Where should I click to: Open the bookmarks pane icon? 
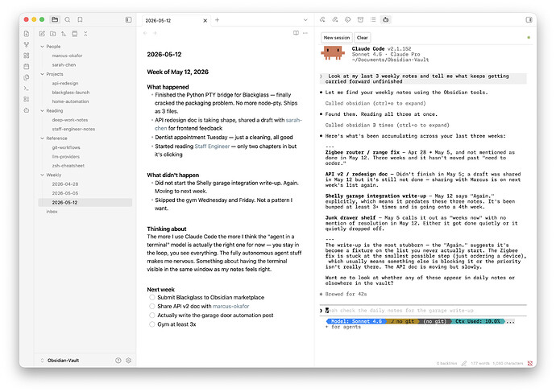click(x=80, y=19)
